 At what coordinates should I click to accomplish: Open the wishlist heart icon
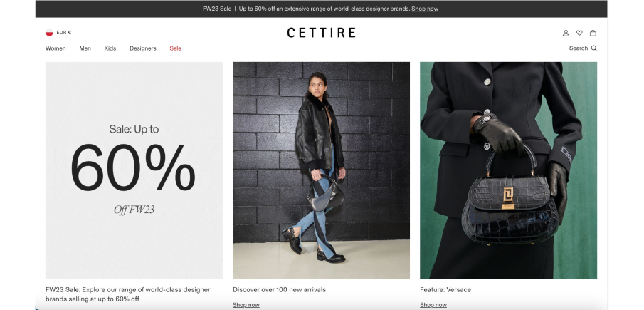click(579, 33)
